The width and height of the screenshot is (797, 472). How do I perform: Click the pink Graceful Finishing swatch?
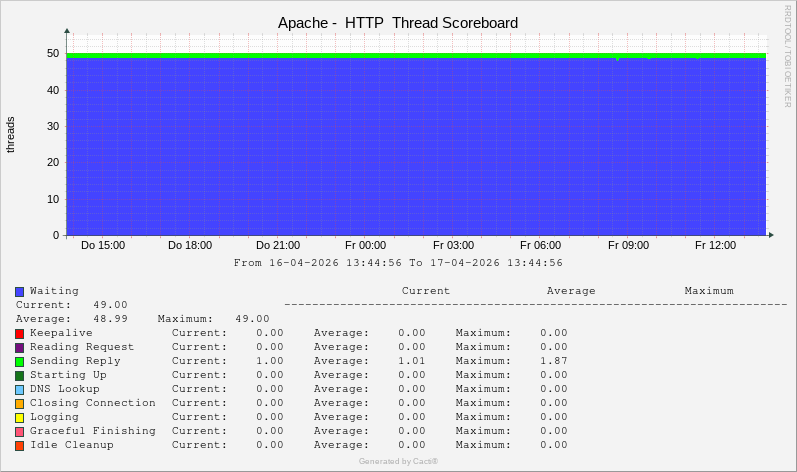point(19,431)
